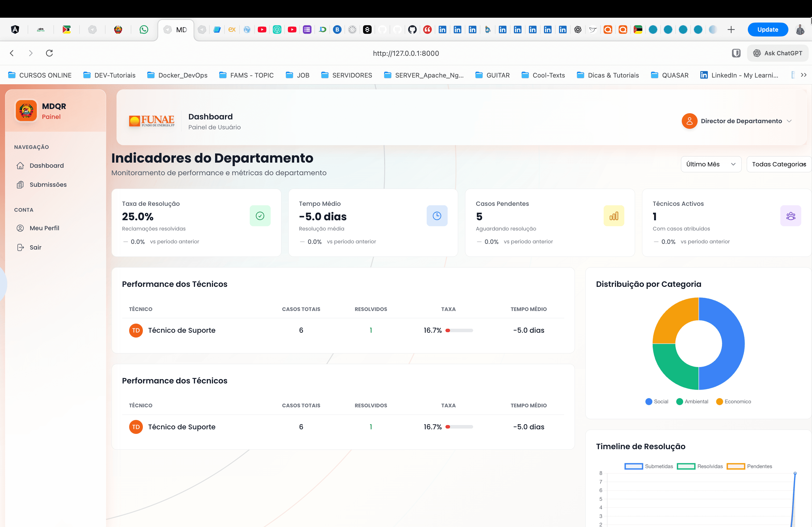Click the Meu Perfil user-circle icon
The image size is (812, 527).
point(20,228)
